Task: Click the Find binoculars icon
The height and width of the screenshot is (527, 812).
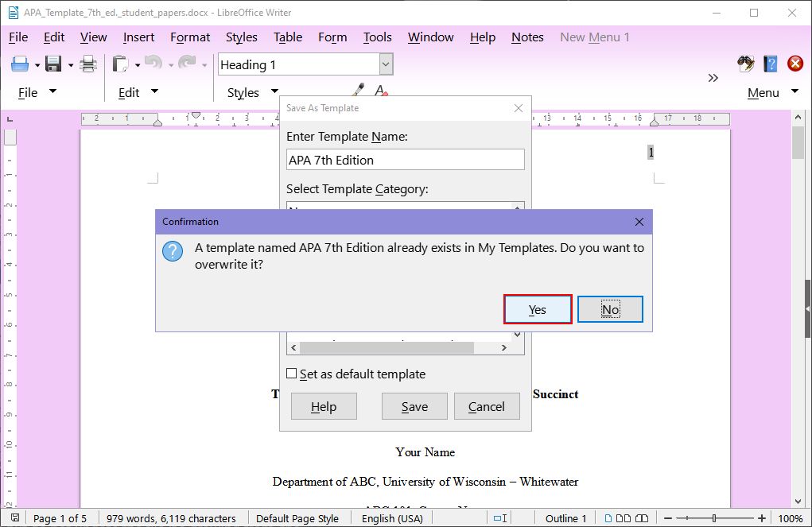Action: 746,64
